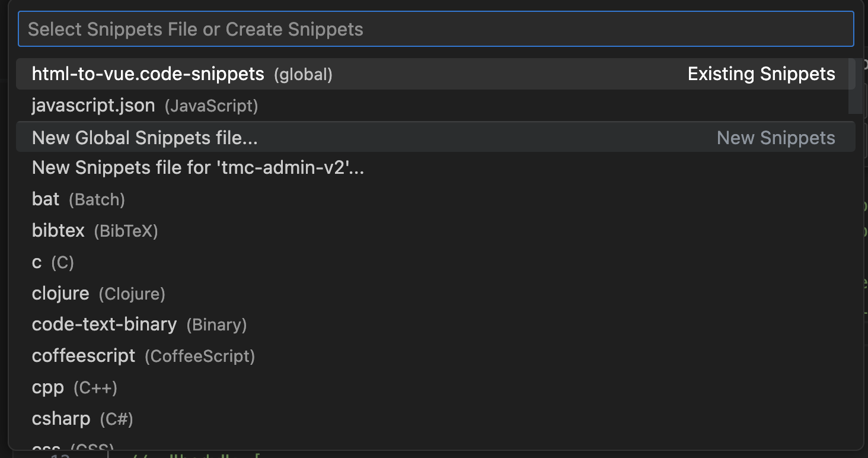Select coffeescript (CoffeeScript) snippet language

coord(436,356)
